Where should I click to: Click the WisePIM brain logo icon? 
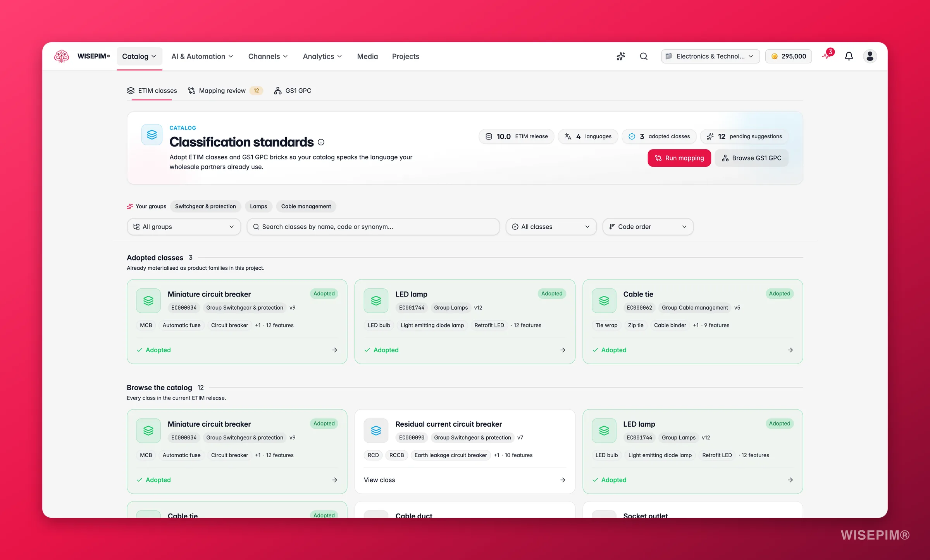pos(62,56)
